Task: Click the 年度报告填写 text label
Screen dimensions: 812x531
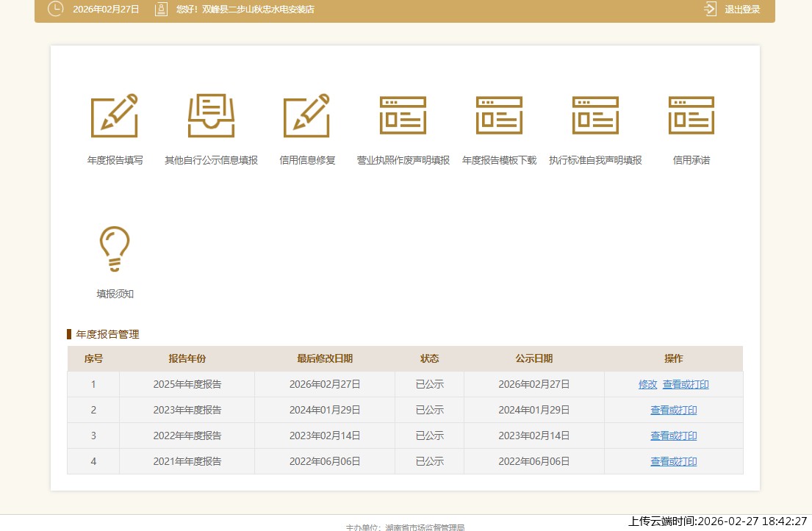Action: [115, 160]
